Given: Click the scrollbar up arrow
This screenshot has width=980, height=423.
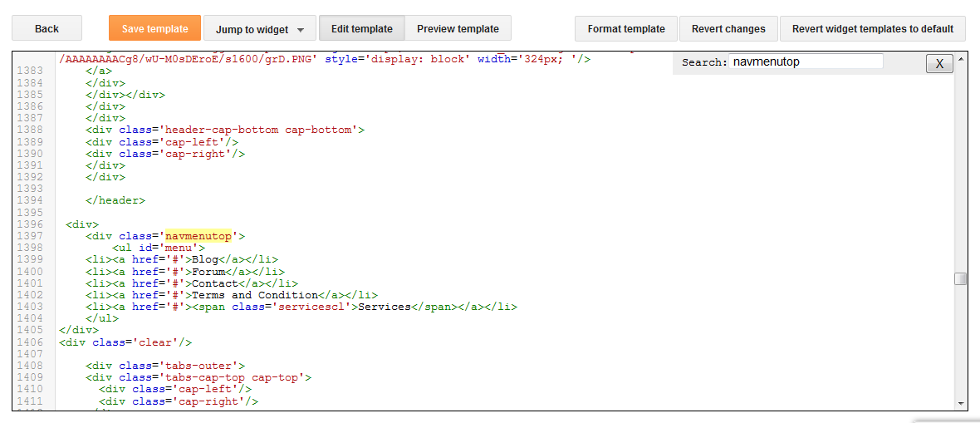Looking at the screenshot, I should coord(961,57).
